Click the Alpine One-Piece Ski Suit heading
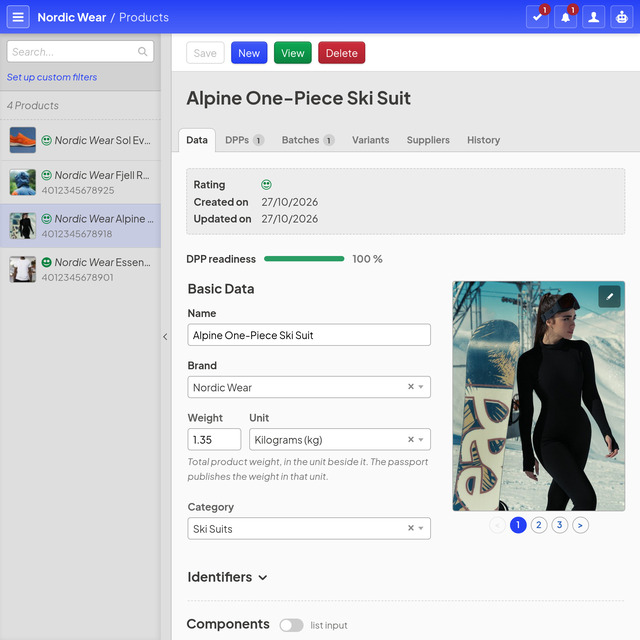Image resolution: width=640 pixels, height=640 pixels. [x=298, y=98]
